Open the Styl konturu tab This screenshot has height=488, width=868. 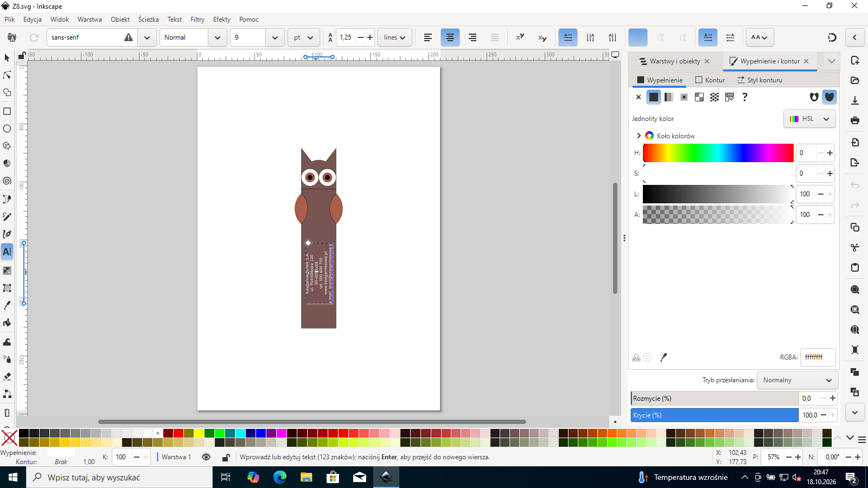click(759, 80)
